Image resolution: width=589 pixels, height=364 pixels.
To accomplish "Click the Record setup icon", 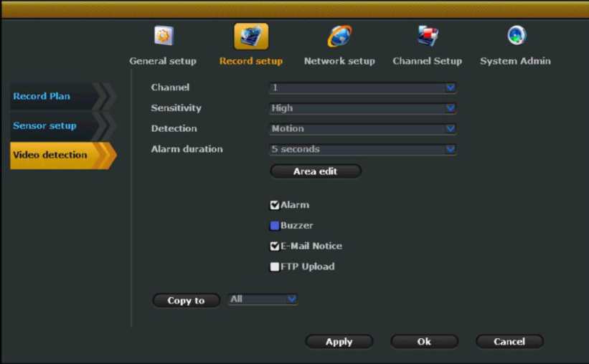I will click(x=251, y=36).
